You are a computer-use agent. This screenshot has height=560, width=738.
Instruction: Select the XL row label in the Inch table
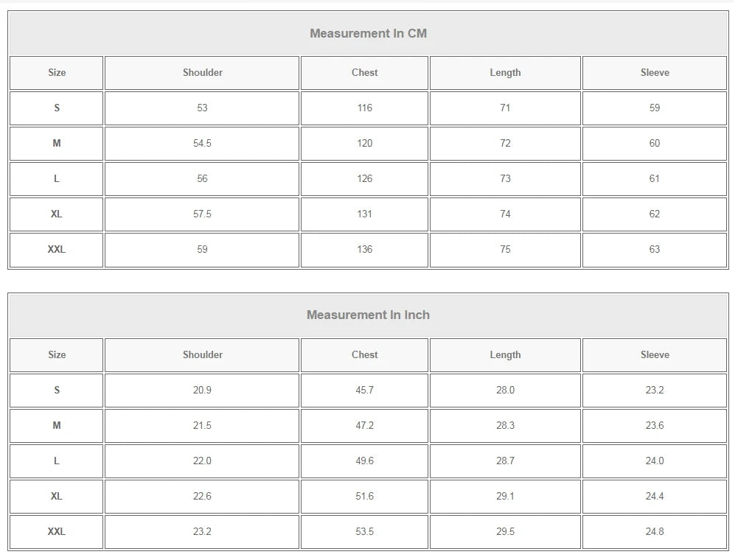pyautogui.click(x=57, y=496)
